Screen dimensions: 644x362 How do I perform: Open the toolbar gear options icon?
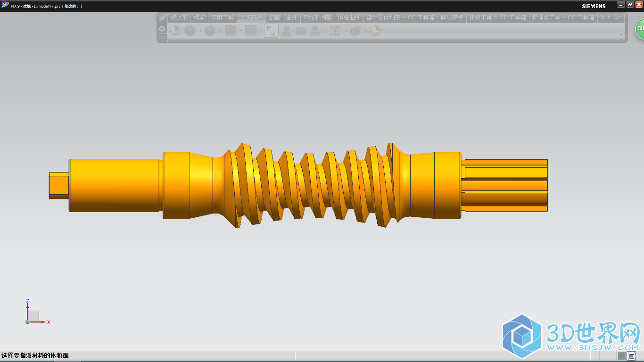pyautogui.click(x=162, y=29)
